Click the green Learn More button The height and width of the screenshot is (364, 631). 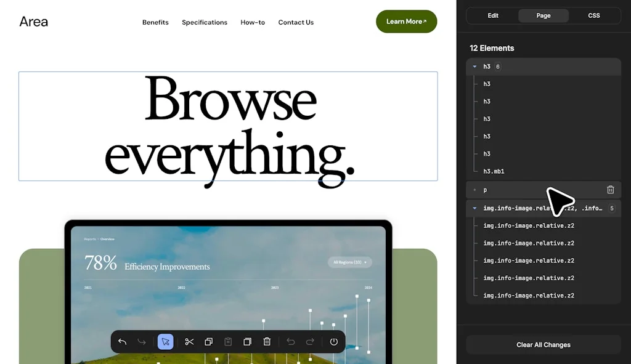(406, 22)
